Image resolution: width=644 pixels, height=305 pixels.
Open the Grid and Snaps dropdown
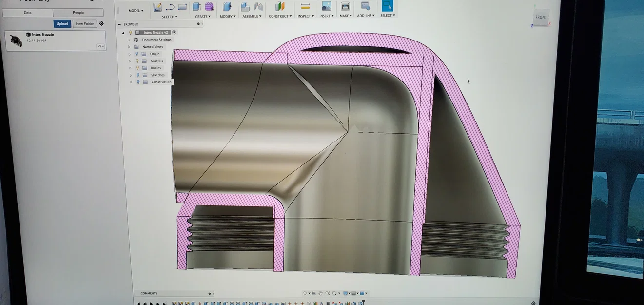tap(354, 293)
